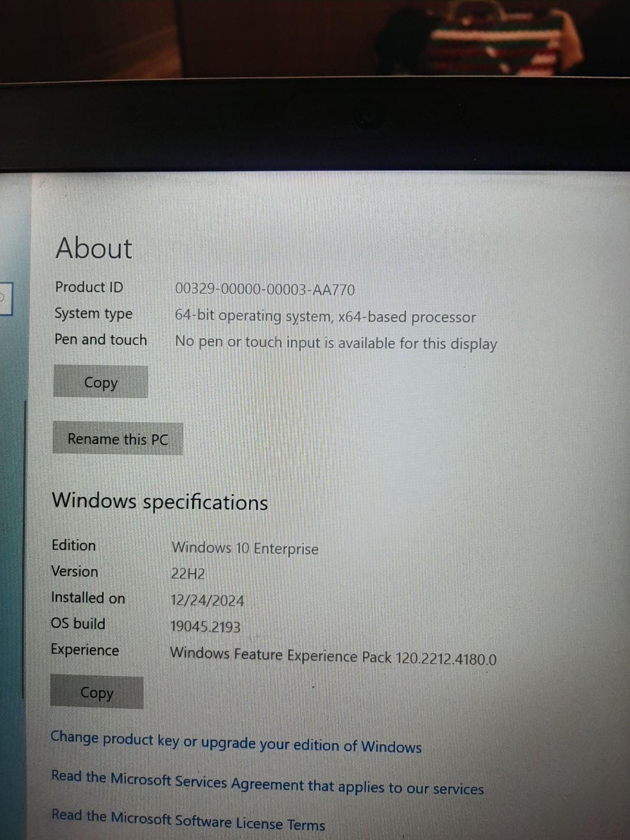Click the OS build label

pyautogui.click(x=78, y=623)
